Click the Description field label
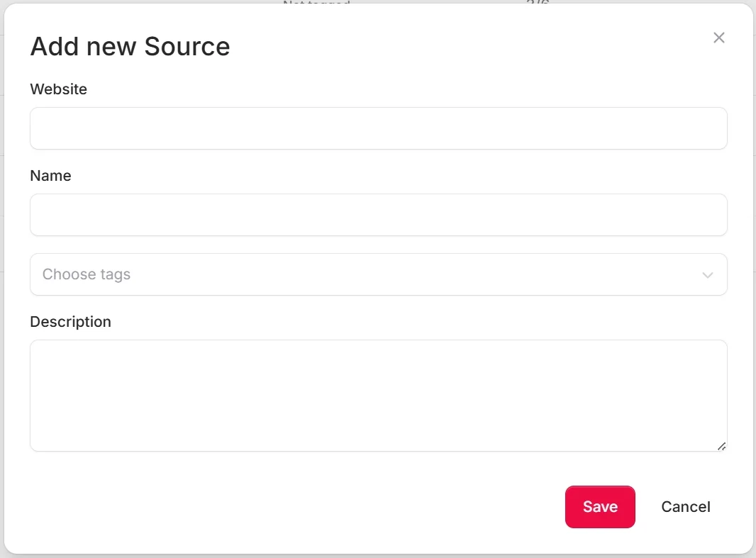The width and height of the screenshot is (756, 558). (70, 322)
